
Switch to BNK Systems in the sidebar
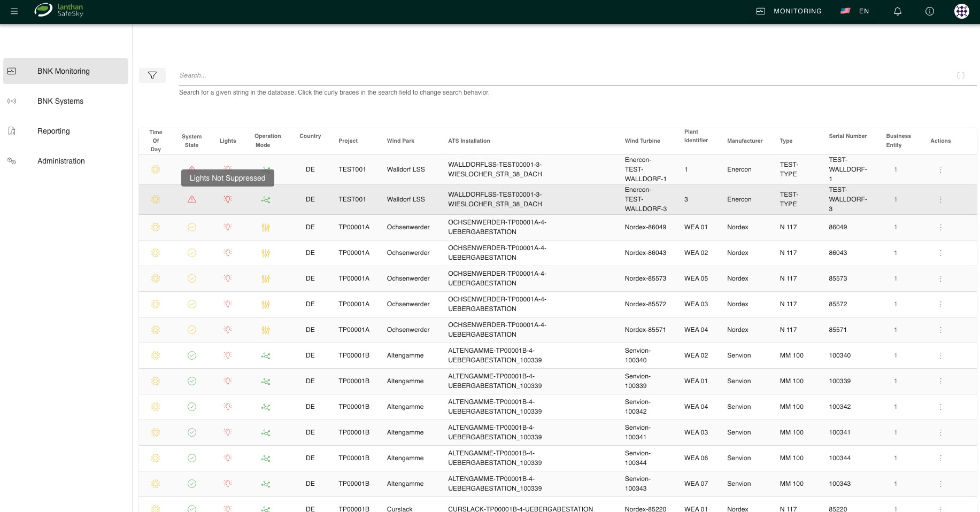[x=60, y=101]
